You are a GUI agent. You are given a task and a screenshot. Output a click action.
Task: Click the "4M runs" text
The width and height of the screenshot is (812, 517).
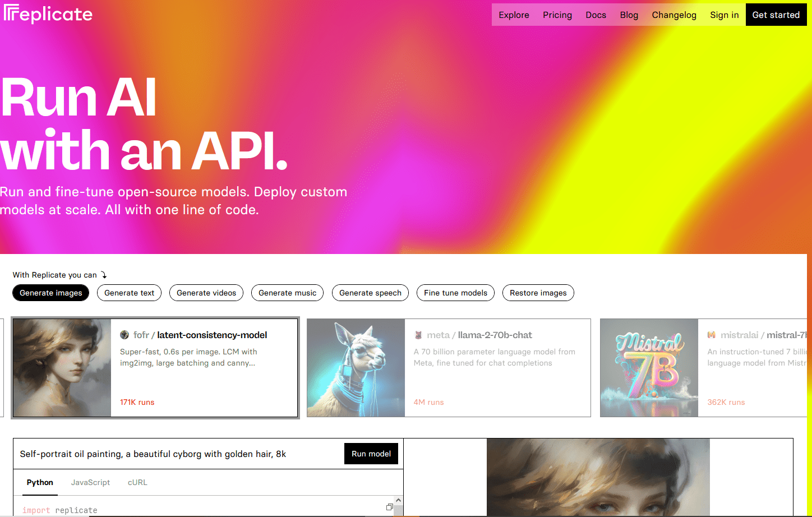tap(428, 402)
